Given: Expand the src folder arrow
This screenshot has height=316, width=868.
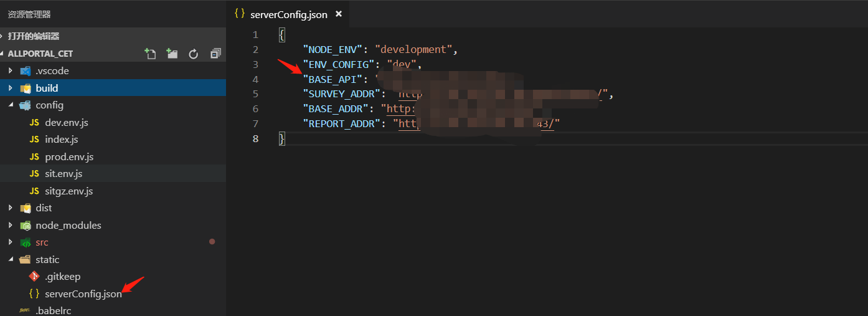Looking at the screenshot, I should (x=11, y=242).
